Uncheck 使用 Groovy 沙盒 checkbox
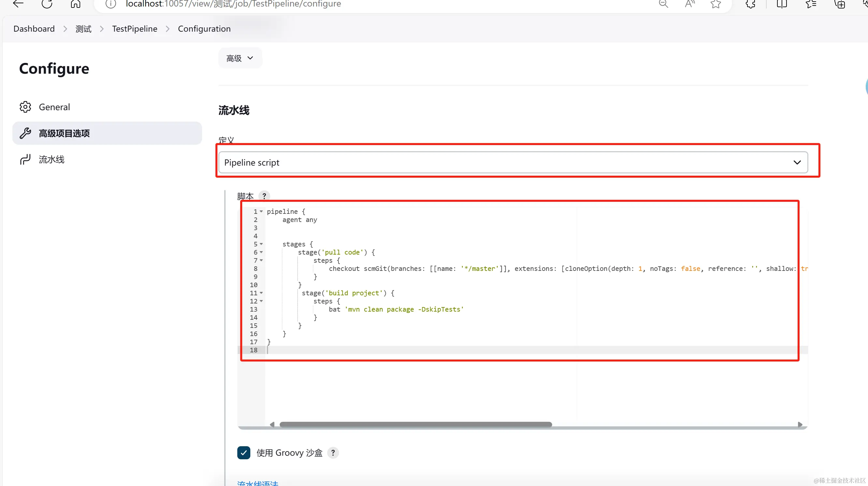This screenshot has width=868, height=486. (243, 453)
